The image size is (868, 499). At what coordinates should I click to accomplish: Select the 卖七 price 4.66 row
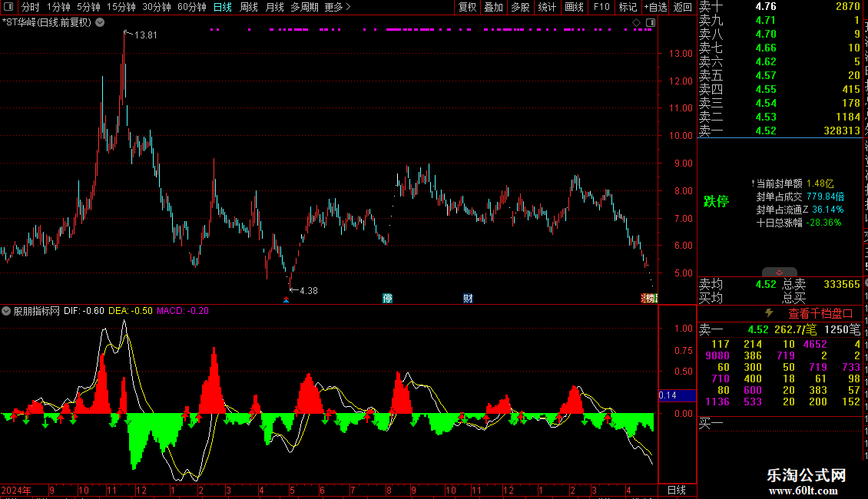coord(780,48)
